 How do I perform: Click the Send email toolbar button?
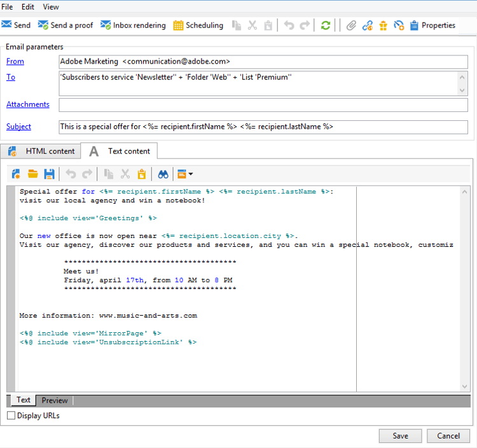16,25
